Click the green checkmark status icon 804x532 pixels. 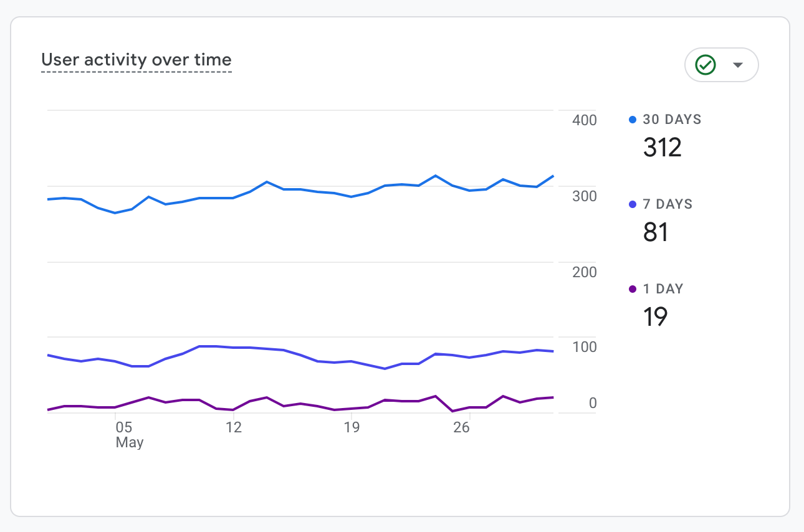[x=706, y=65]
